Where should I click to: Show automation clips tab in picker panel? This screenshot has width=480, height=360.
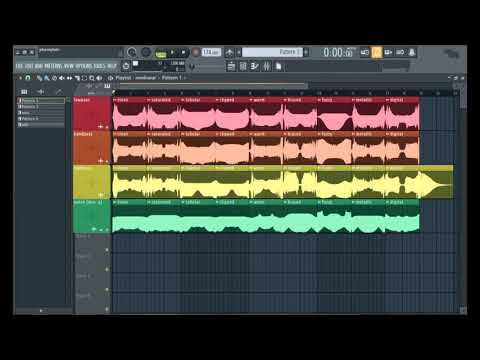coord(58,92)
